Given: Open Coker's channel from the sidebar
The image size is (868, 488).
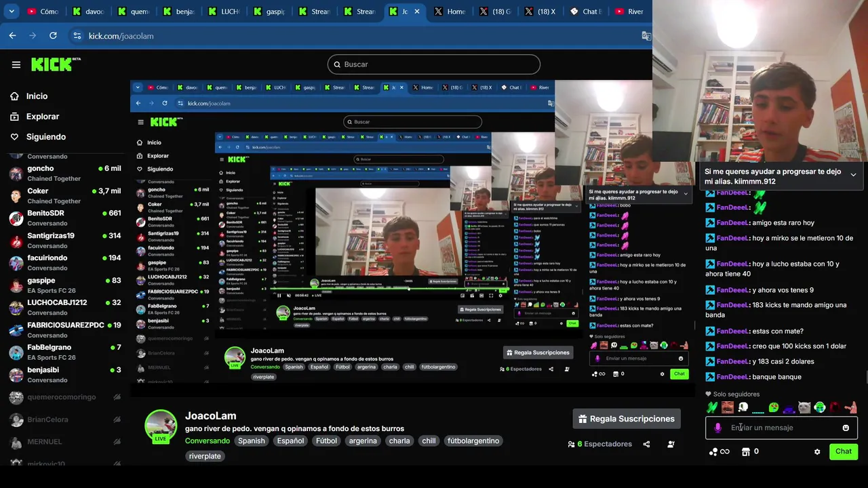Looking at the screenshot, I should point(65,196).
